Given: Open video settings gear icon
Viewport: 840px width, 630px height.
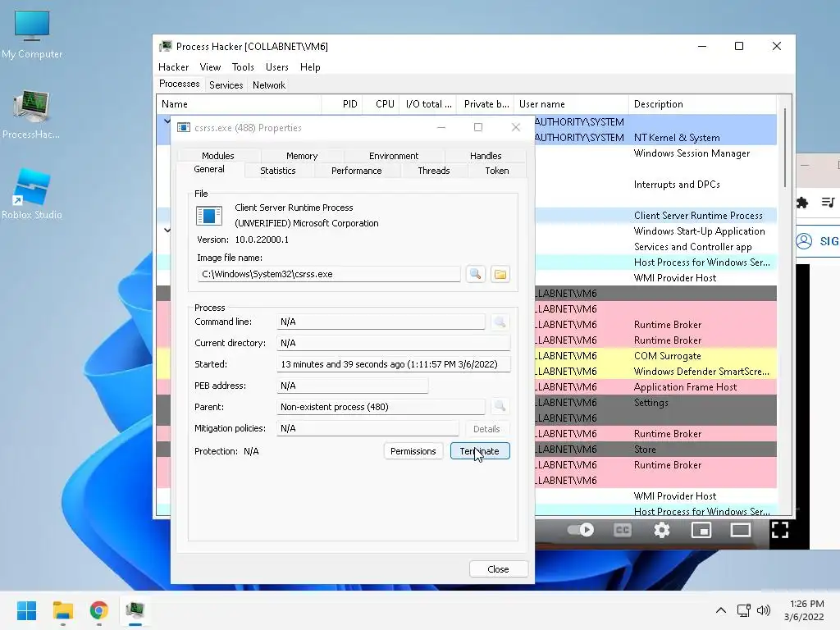Looking at the screenshot, I should (x=662, y=531).
